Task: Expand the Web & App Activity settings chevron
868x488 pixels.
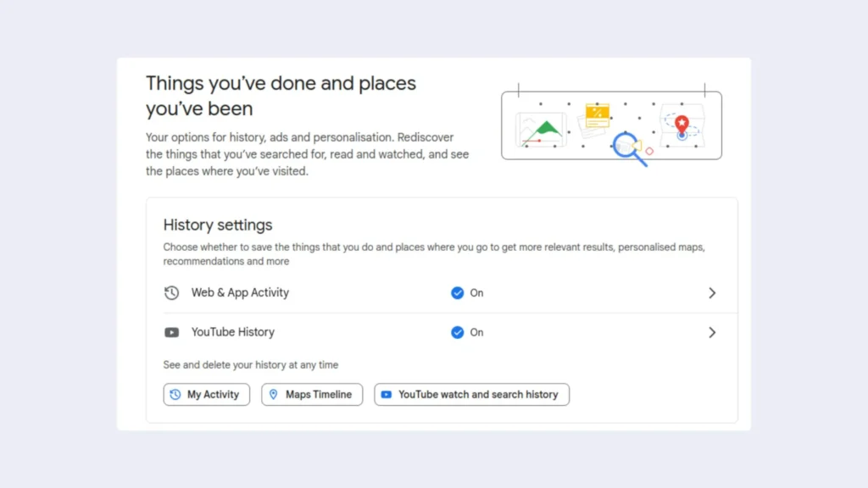Action: pyautogui.click(x=712, y=292)
